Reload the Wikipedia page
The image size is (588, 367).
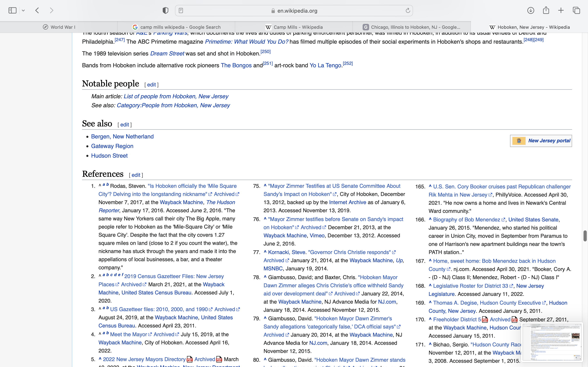click(x=408, y=10)
